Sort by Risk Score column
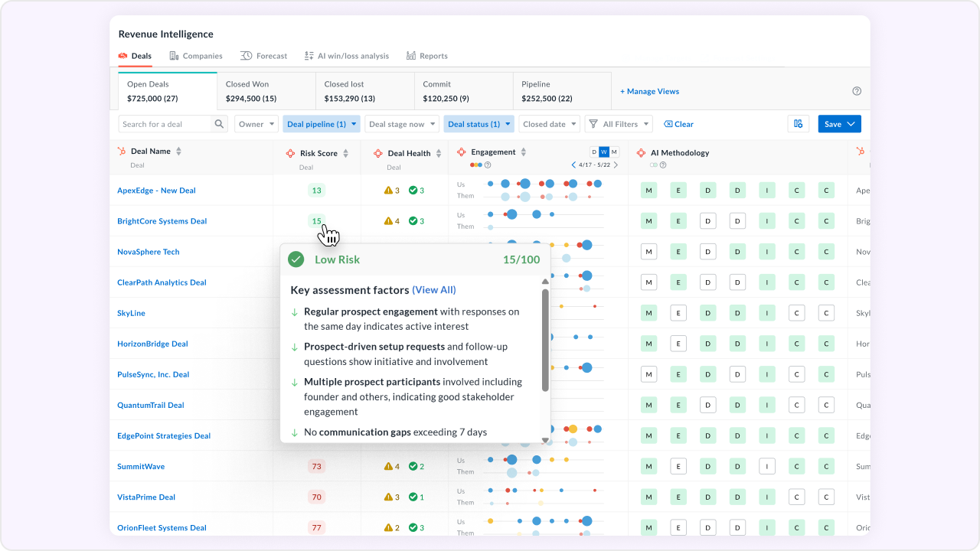The width and height of the screenshot is (980, 551). coord(345,153)
